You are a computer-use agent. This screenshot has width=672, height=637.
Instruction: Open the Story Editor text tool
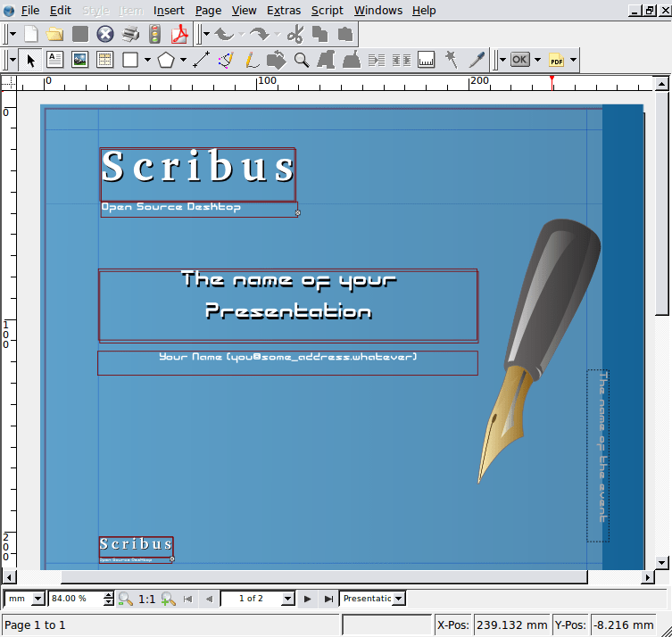coord(352,60)
